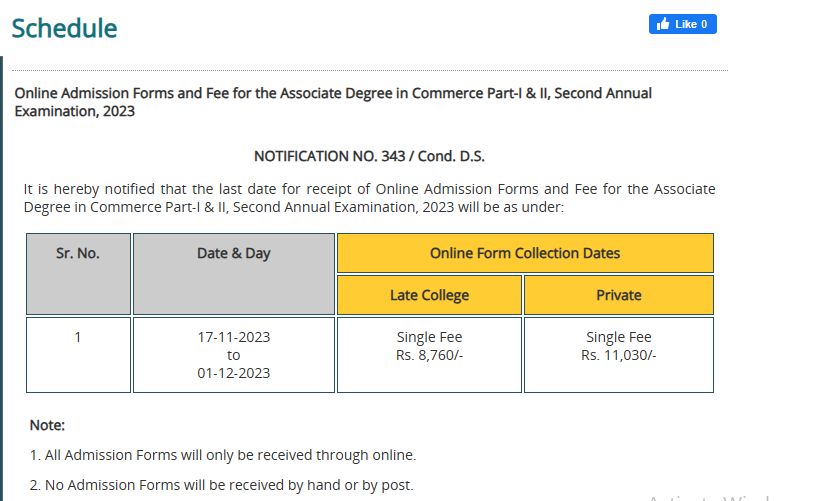Click note about forms received online only
Screen dimensions: 821x501
click(223, 455)
